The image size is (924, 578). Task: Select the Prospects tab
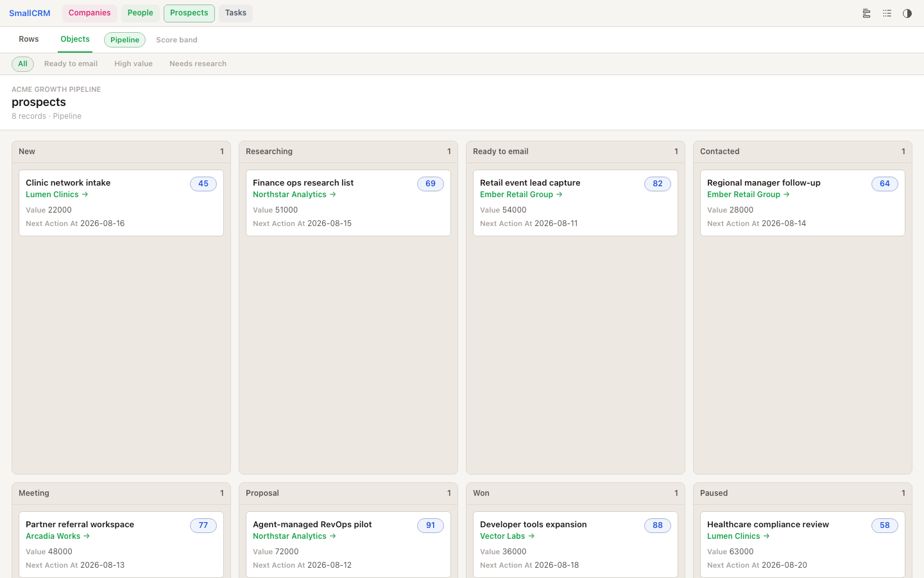[189, 13]
